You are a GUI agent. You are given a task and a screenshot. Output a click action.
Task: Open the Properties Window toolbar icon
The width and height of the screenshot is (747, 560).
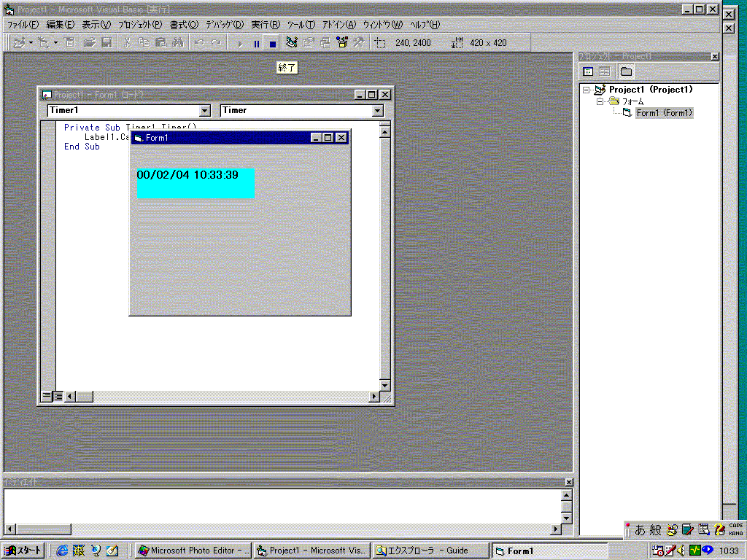coord(309,43)
